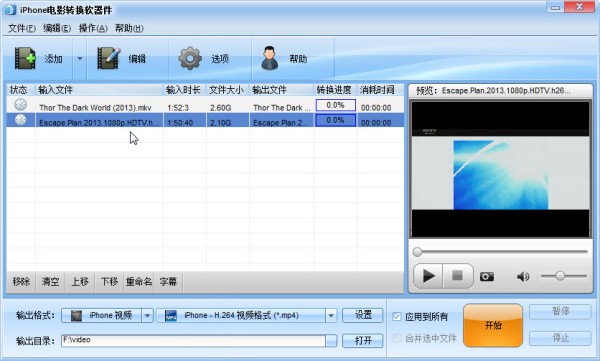Click the 上移 (move up) button

80,282
